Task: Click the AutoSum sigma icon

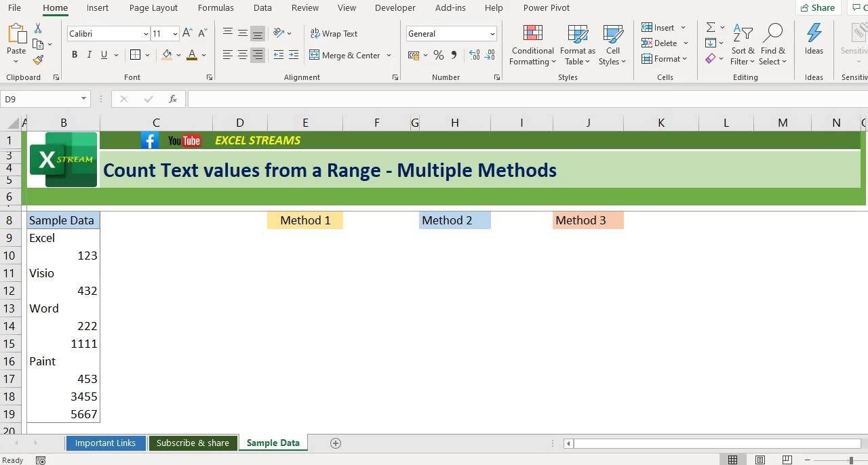Action: [x=711, y=28]
